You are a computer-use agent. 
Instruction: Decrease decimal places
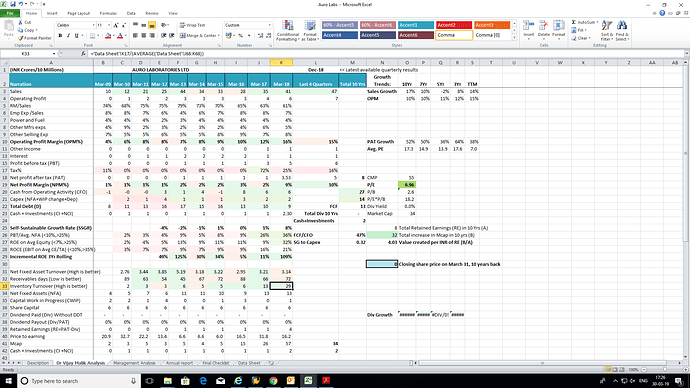click(x=268, y=36)
